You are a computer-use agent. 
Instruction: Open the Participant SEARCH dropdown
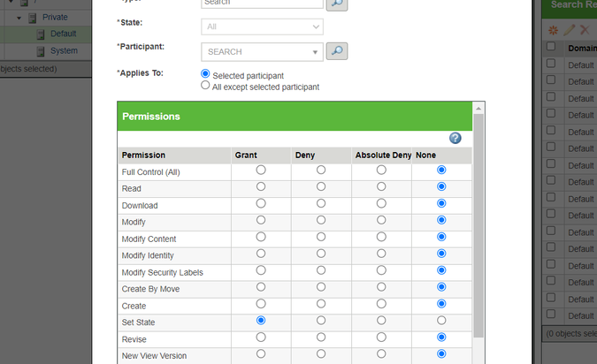262,51
